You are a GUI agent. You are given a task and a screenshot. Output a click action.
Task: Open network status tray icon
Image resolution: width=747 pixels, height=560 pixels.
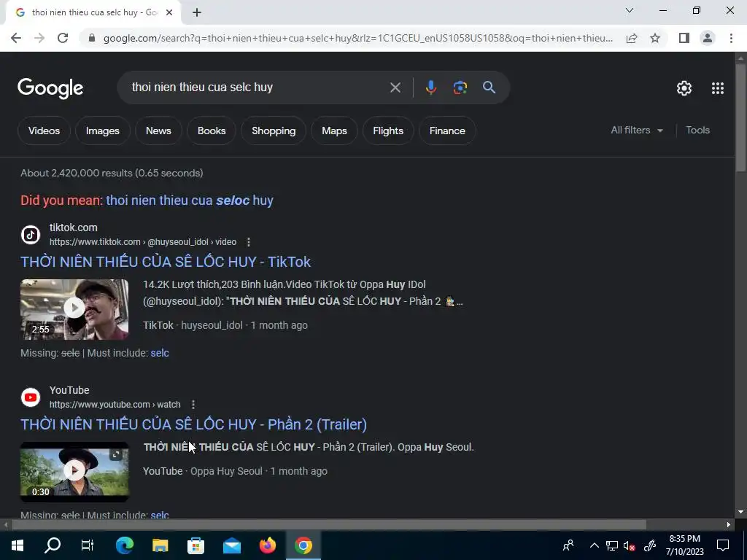[x=612, y=545]
